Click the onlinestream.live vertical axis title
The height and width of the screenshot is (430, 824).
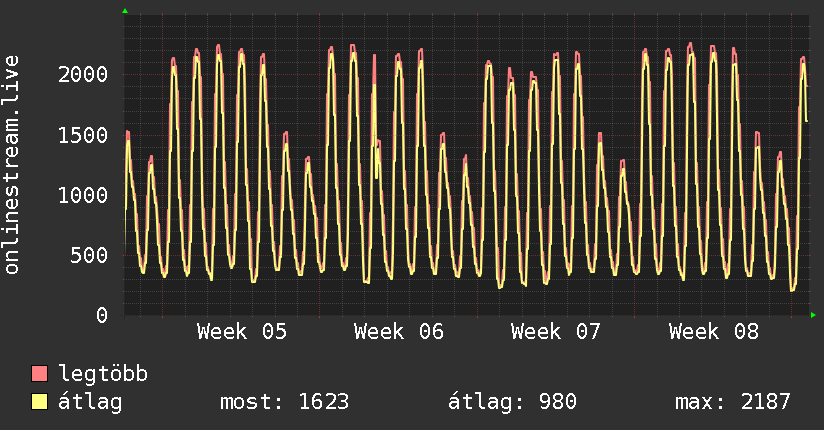point(12,165)
